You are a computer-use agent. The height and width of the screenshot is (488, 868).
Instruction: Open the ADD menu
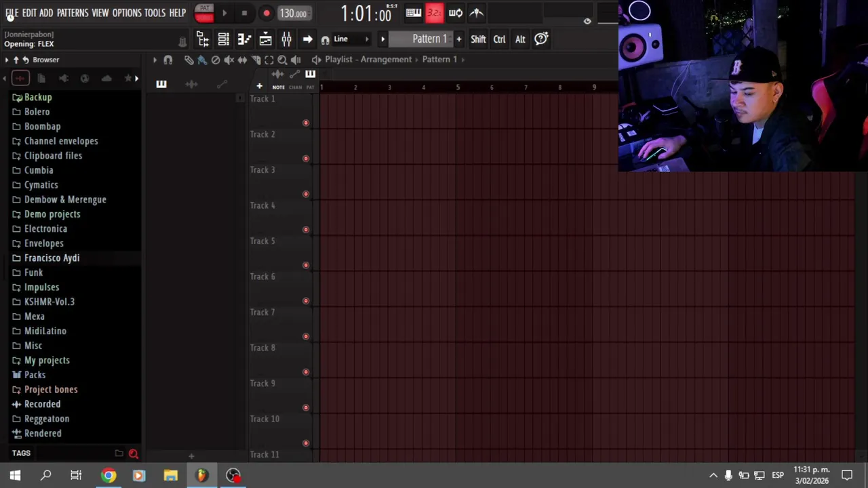pos(46,13)
